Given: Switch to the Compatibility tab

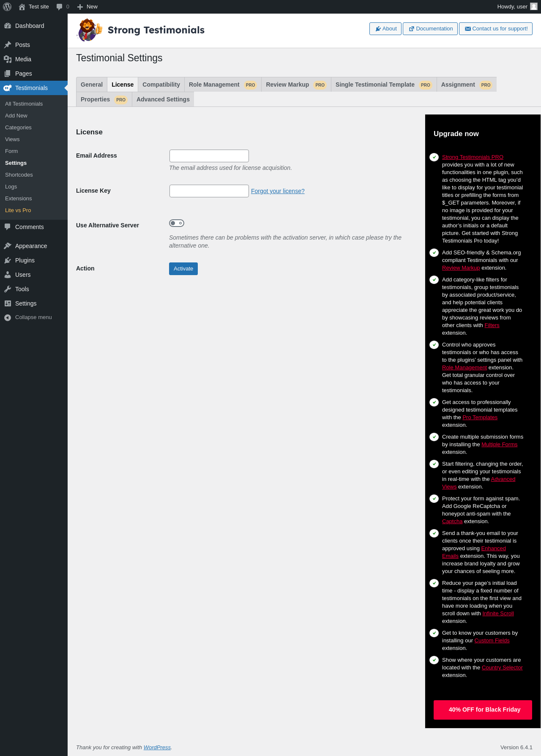Looking at the screenshot, I should 161,85.
